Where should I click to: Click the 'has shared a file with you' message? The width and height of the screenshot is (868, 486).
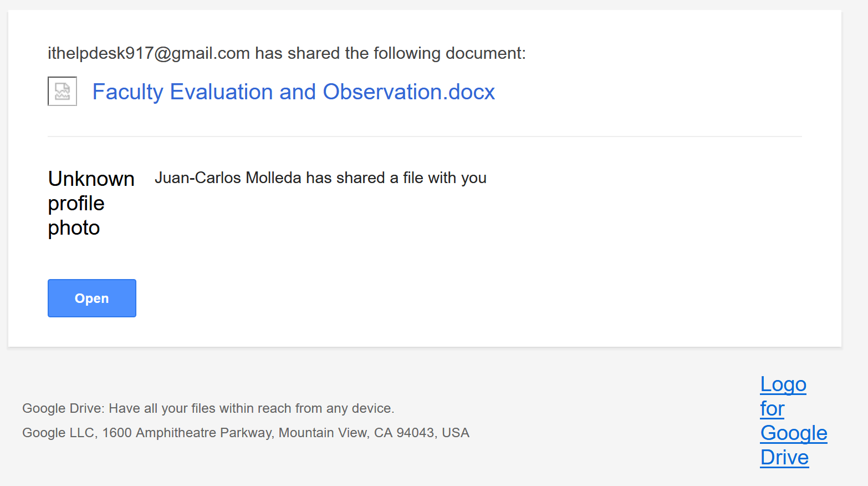tap(396, 178)
